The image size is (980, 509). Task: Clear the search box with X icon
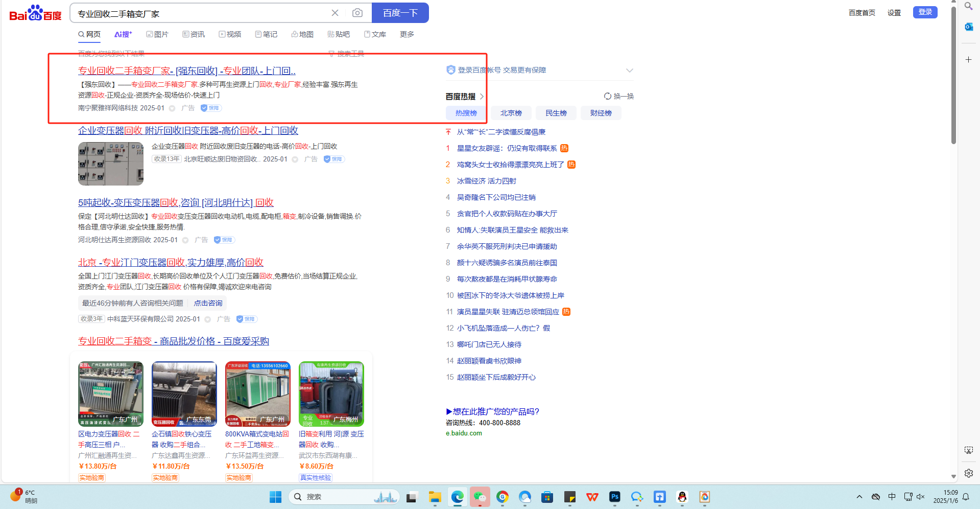point(335,13)
